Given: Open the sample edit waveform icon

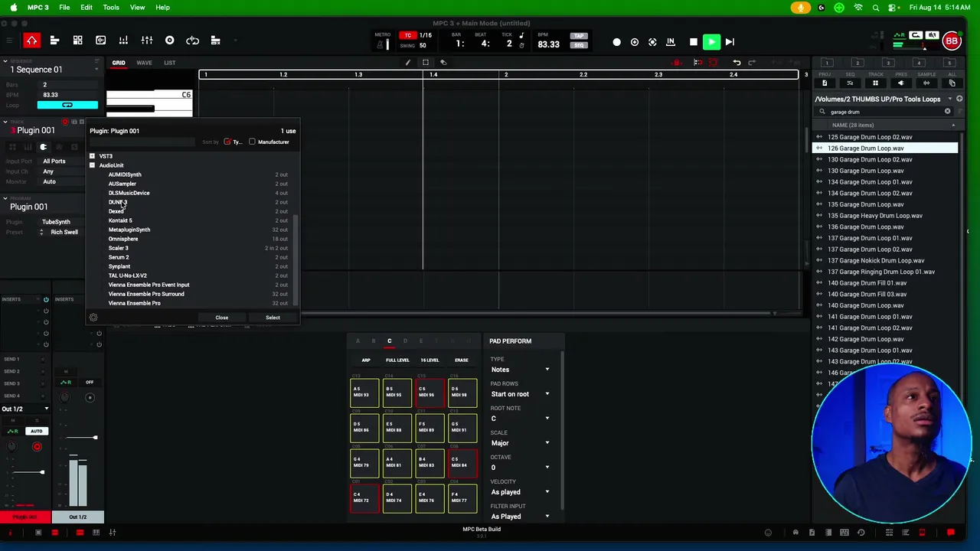Looking at the screenshot, I should pyautogui.click(x=100, y=41).
